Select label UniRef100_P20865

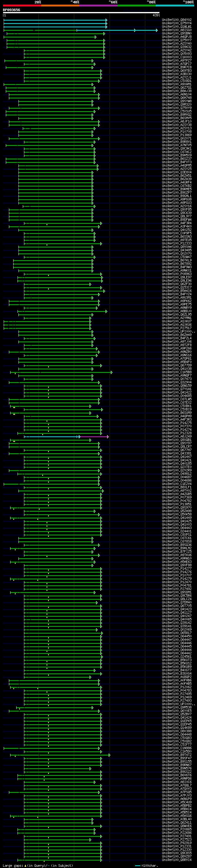[x=177, y=829]
